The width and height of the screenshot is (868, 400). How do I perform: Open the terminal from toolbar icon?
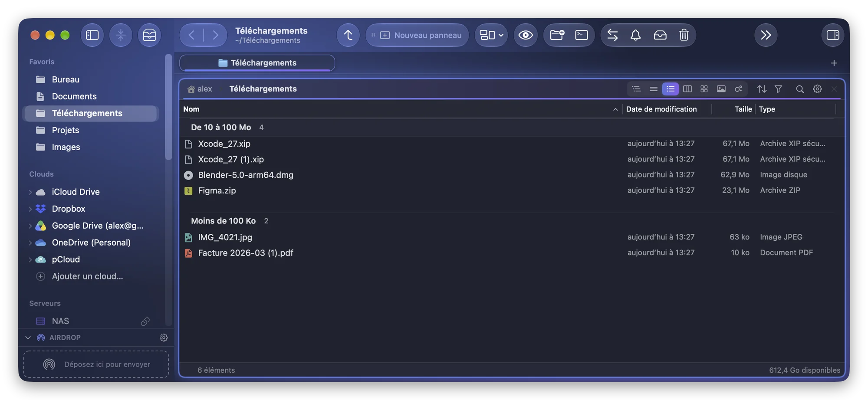click(x=581, y=35)
